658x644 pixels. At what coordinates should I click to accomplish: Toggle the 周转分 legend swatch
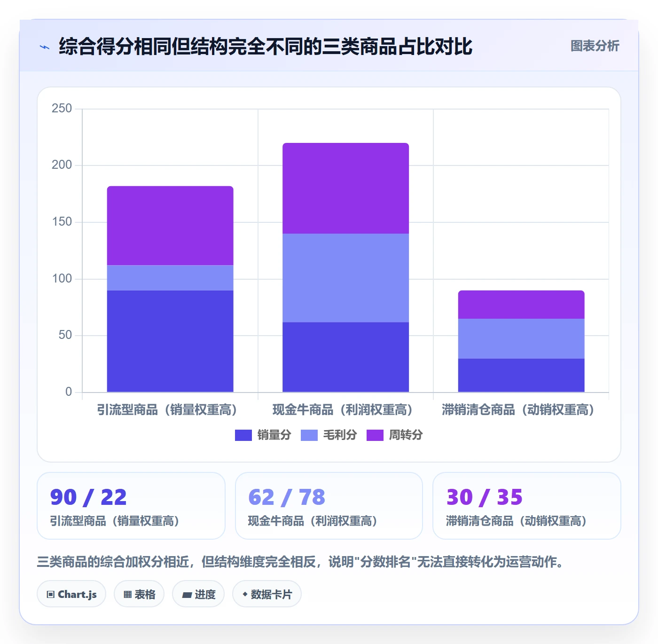(x=375, y=435)
